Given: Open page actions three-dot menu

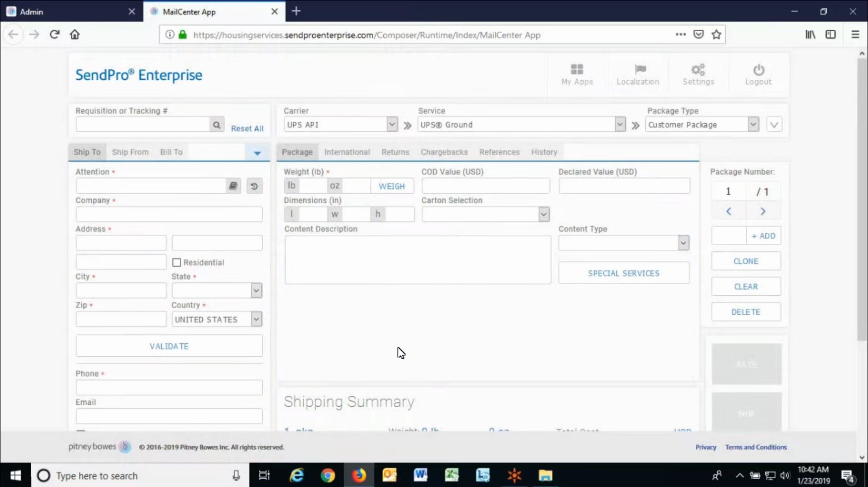Looking at the screenshot, I should coord(681,34).
